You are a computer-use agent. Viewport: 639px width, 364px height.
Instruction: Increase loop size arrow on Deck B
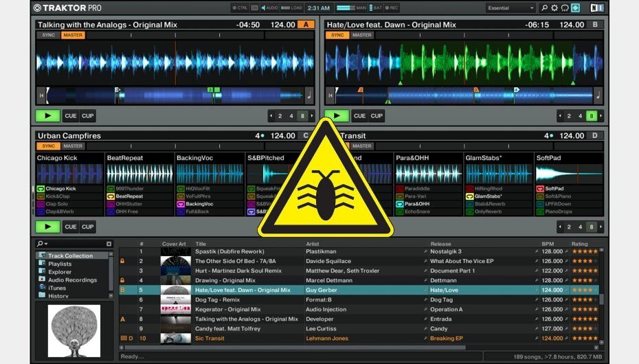coord(601,116)
